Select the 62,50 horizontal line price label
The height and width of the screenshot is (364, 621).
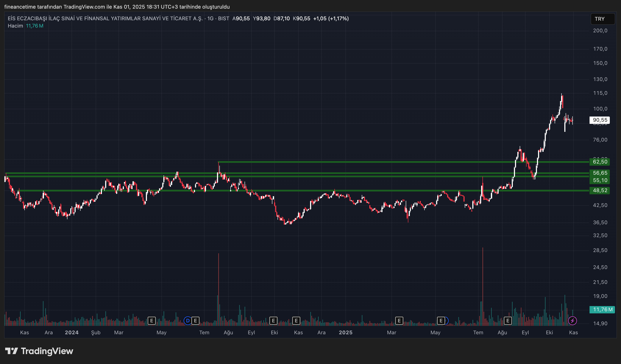pos(600,162)
